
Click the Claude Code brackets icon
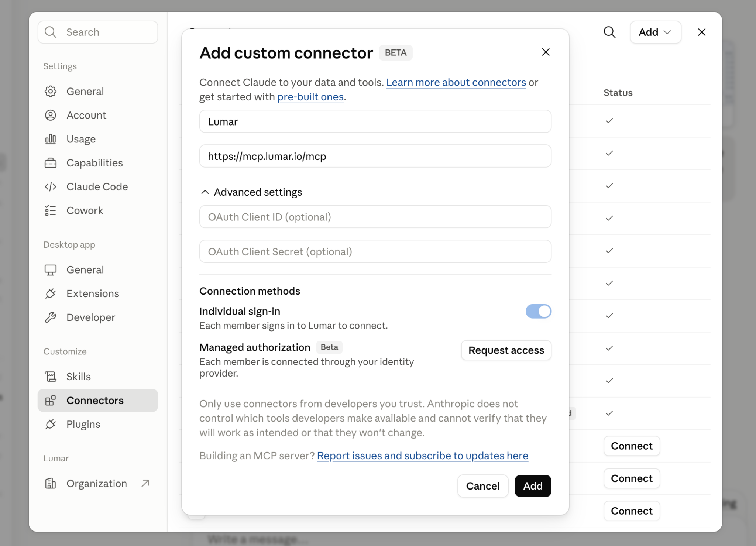click(51, 187)
